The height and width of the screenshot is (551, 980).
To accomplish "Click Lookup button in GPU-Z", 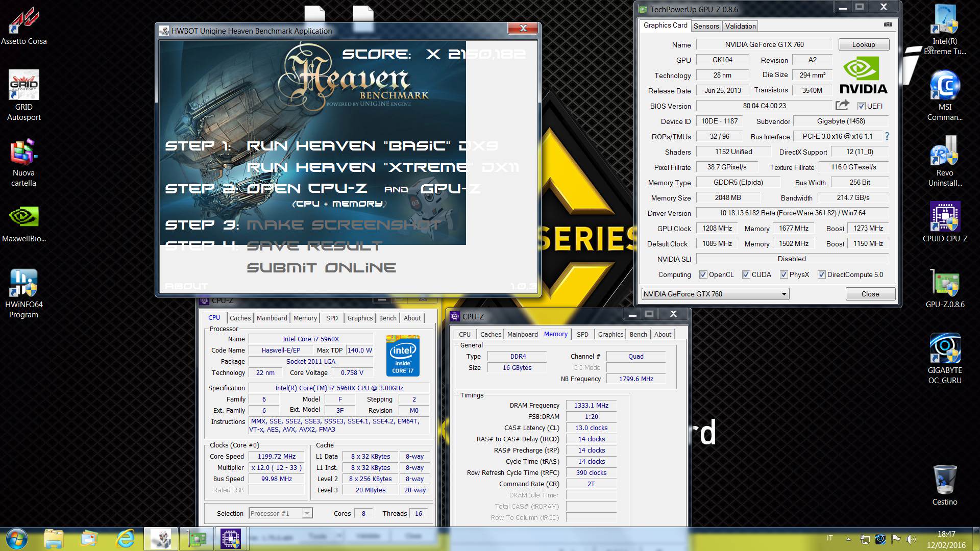I will click(x=864, y=44).
